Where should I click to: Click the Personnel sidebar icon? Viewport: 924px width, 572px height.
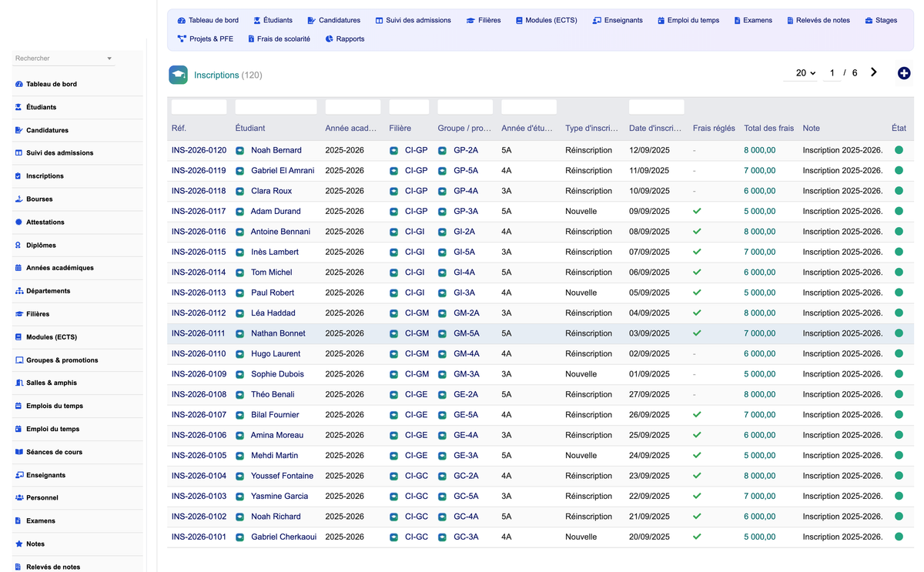click(18, 497)
